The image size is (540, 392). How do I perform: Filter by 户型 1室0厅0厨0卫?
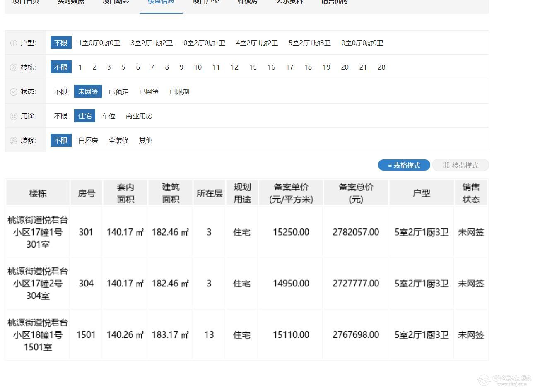click(99, 43)
